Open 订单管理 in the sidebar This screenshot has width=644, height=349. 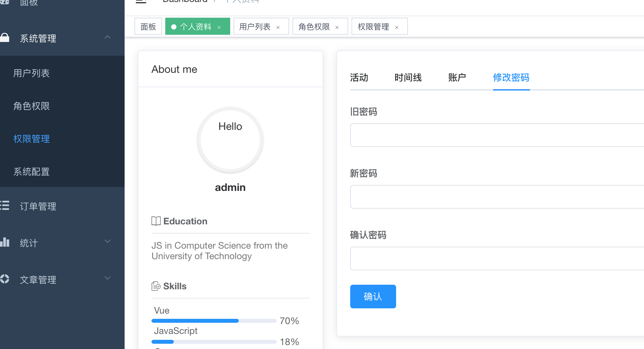pos(62,206)
